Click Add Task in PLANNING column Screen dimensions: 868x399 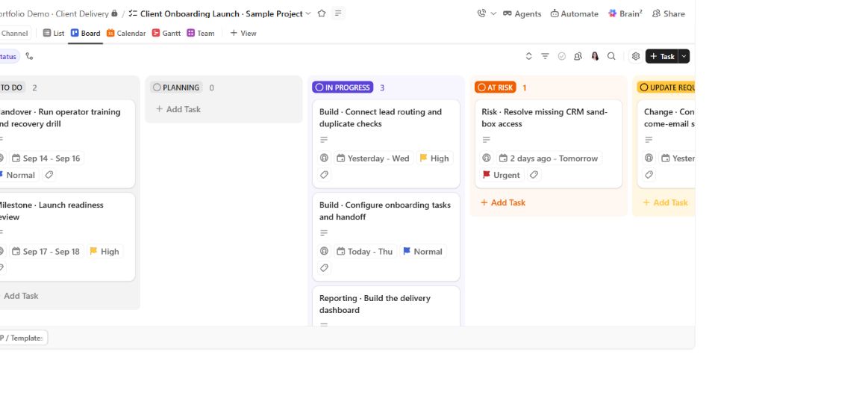click(x=178, y=109)
